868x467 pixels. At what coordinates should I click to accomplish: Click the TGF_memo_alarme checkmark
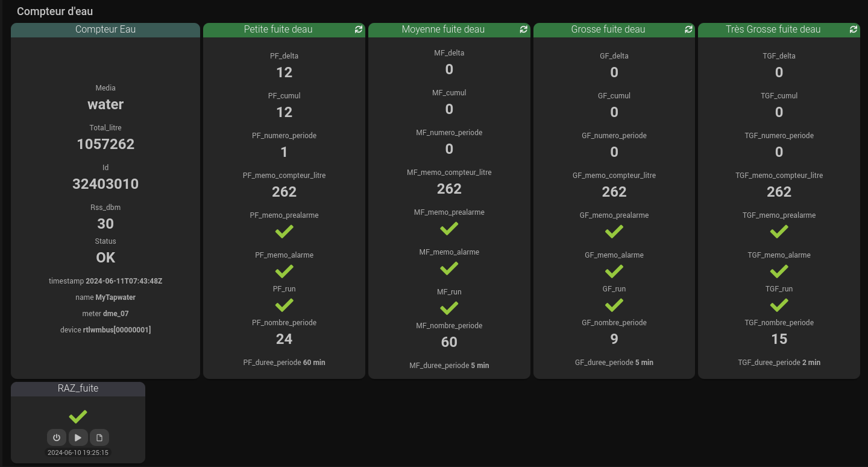[x=779, y=271]
